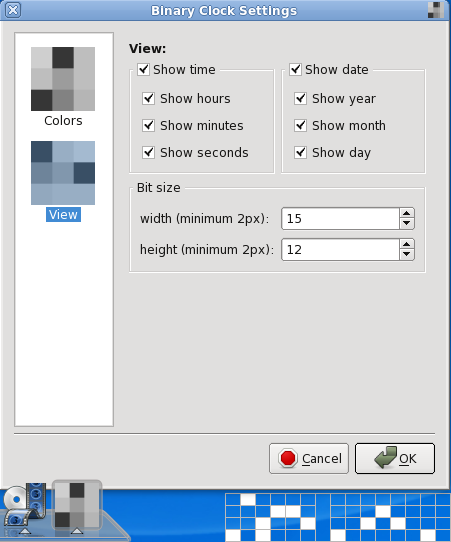Uncheck the Show year option
Screen dimensions: 451x542
[300, 99]
